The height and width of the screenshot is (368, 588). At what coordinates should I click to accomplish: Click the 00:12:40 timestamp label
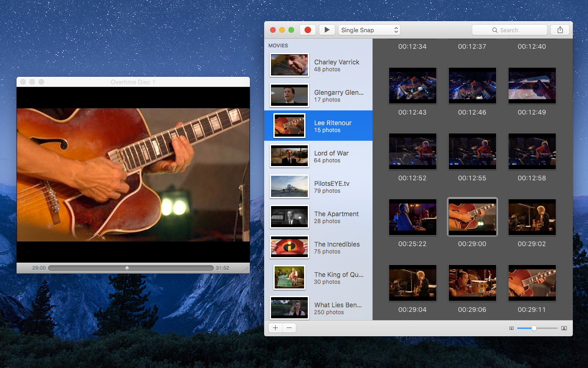(x=532, y=46)
